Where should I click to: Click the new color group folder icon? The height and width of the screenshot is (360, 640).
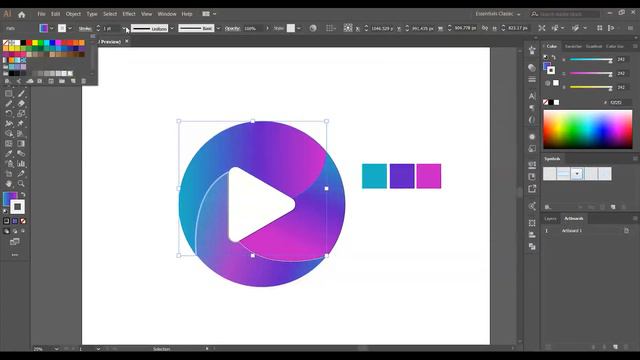[62, 81]
